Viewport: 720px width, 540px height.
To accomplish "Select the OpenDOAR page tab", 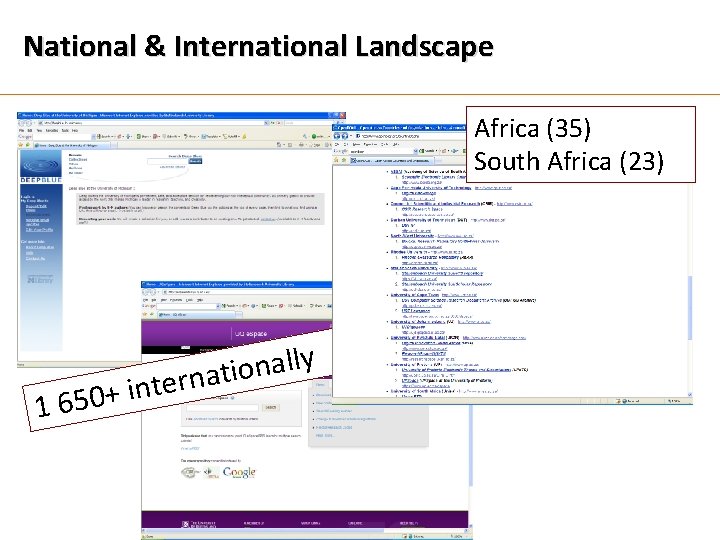I will tap(390, 161).
